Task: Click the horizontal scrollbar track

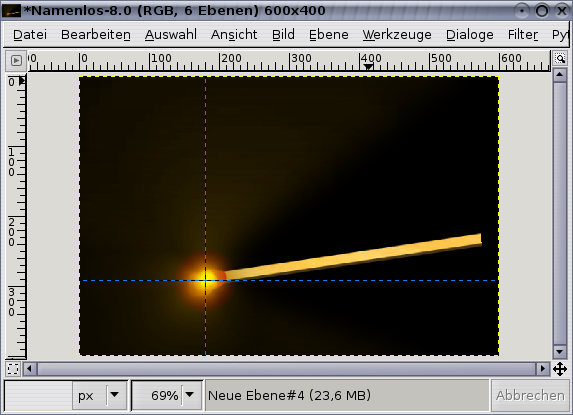Action: 286,369
